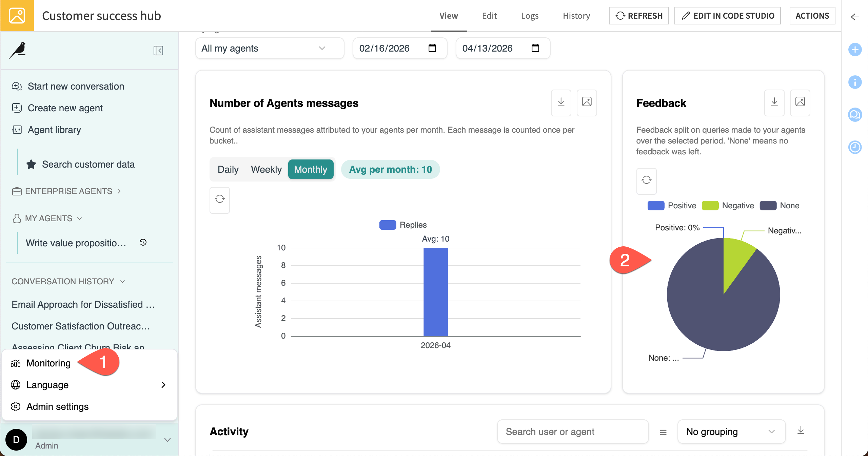868x456 pixels.
Task: Click the Agent library icon
Action: (x=17, y=130)
